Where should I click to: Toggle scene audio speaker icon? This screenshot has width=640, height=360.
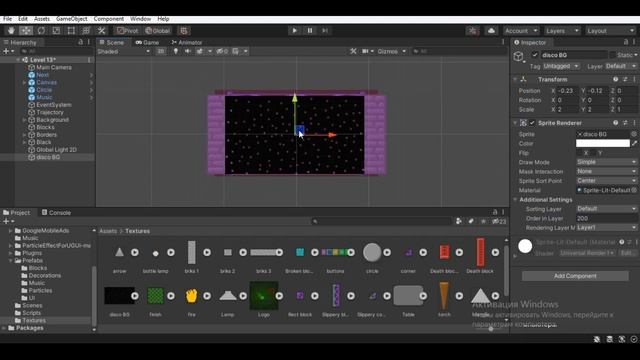188,51
